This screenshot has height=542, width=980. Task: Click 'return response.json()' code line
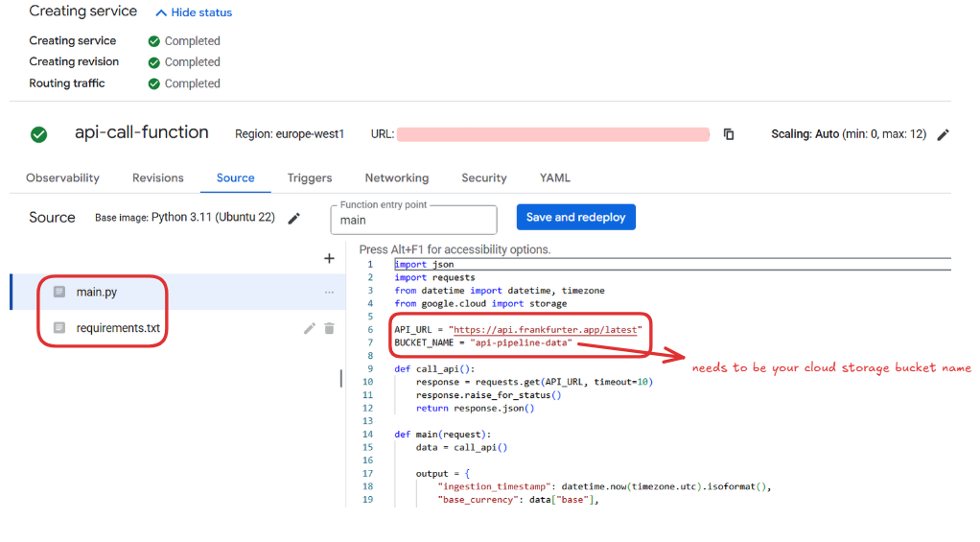tap(475, 409)
